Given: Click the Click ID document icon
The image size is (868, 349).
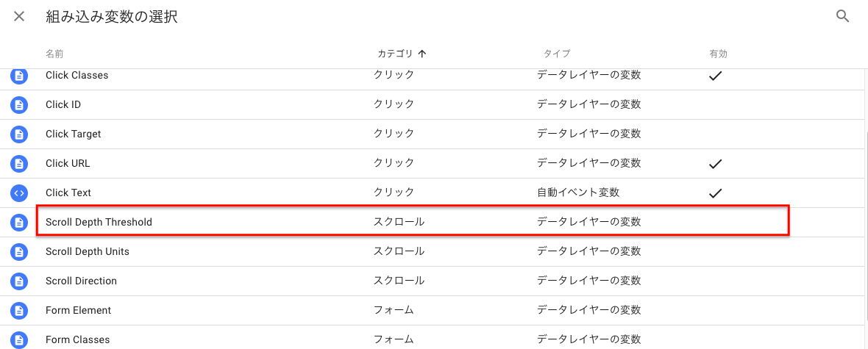Looking at the screenshot, I should point(19,104).
